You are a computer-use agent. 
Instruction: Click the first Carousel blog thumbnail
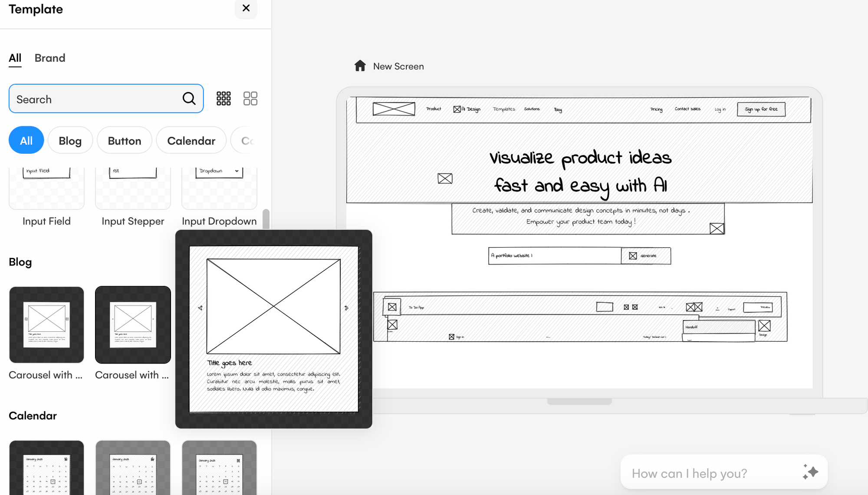pyautogui.click(x=46, y=324)
